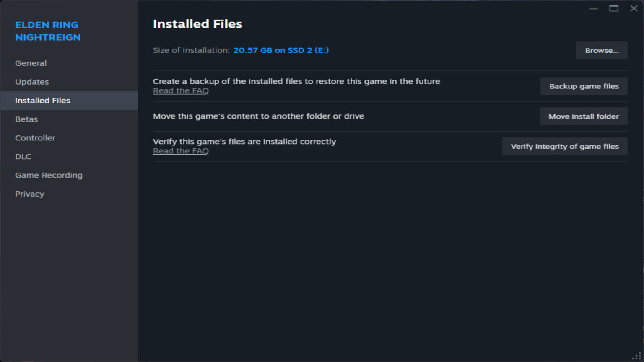Maximize the properties window
The width and height of the screenshot is (644, 362).
pos(614,8)
